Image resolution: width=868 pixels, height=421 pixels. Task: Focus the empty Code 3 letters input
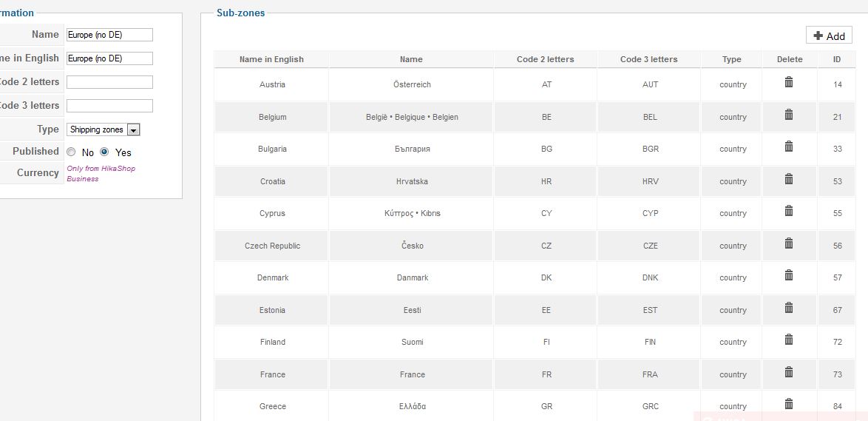coord(109,106)
